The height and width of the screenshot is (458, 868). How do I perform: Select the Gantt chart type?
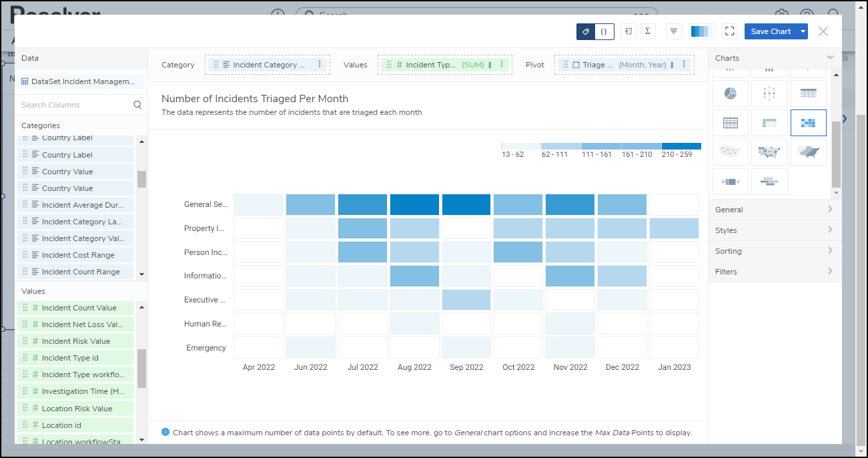pyautogui.click(x=769, y=182)
